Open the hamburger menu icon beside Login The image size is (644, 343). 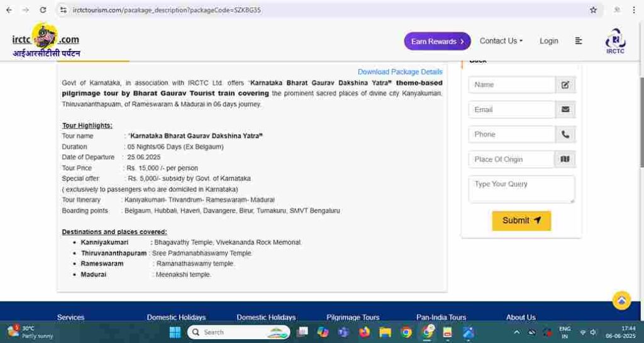click(x=579, y=41)
